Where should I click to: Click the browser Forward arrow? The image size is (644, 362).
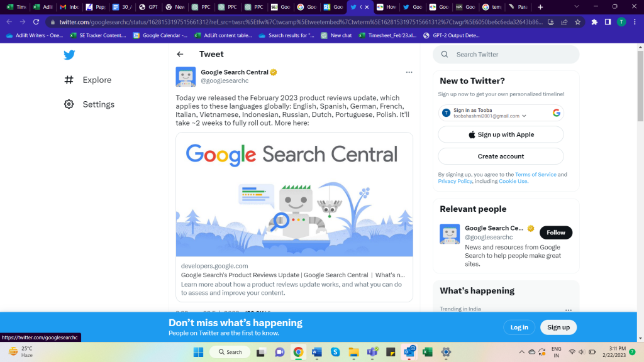click(x=23, y=22)
